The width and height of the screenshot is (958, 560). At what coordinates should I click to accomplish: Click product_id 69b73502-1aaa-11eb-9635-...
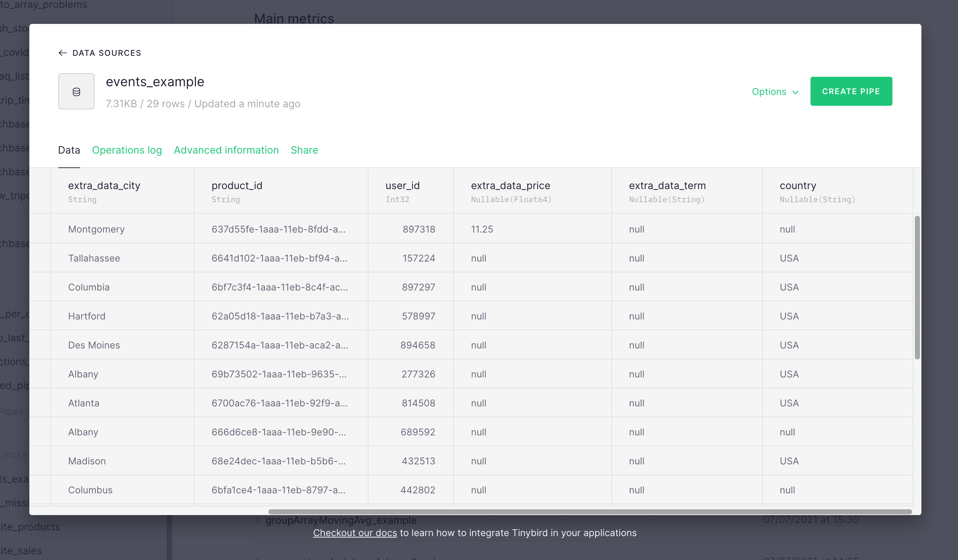[x=279, y=374]
